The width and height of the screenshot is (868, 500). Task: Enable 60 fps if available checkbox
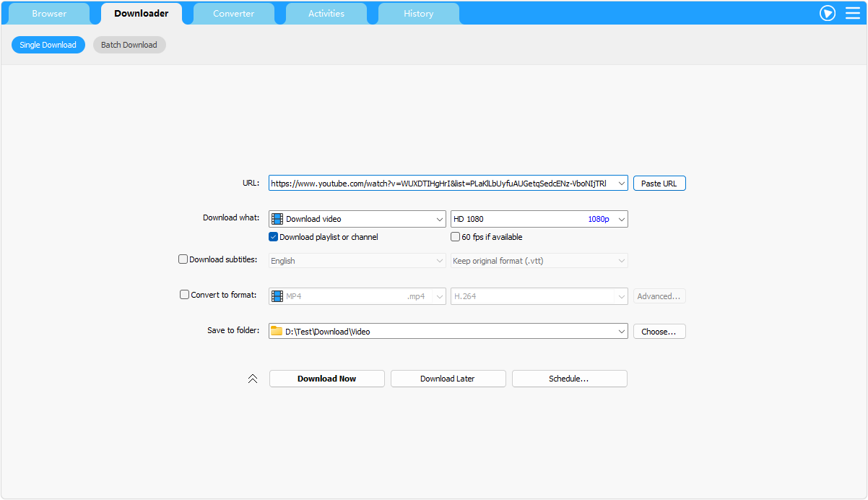click(x=456, y=237)
